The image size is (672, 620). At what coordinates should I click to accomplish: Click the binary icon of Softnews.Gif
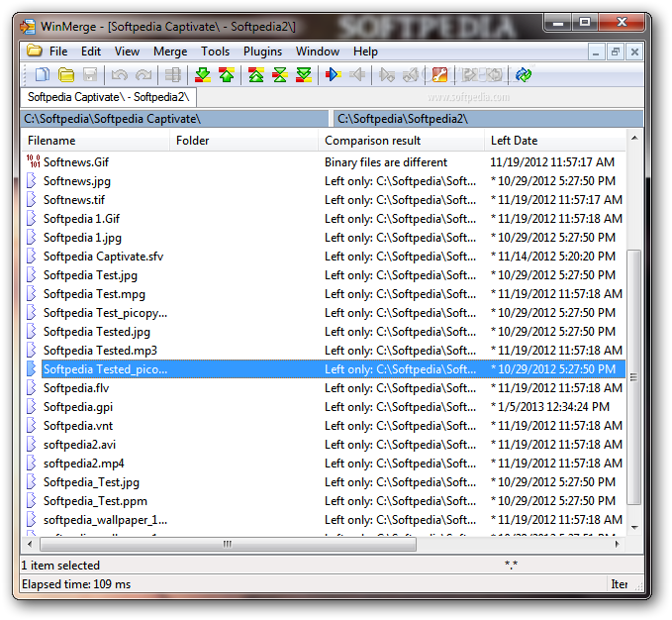tap(33, 161)
